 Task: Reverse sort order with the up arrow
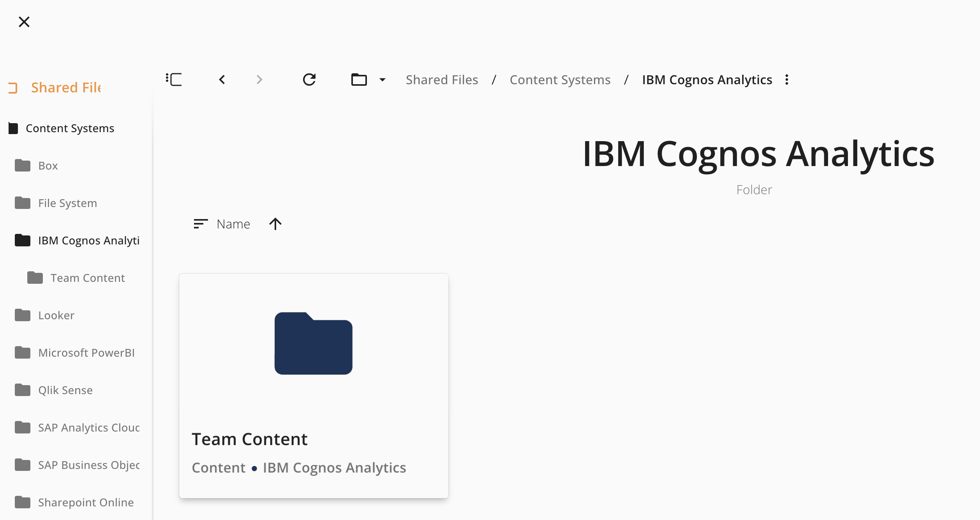(x=275, y=224)
